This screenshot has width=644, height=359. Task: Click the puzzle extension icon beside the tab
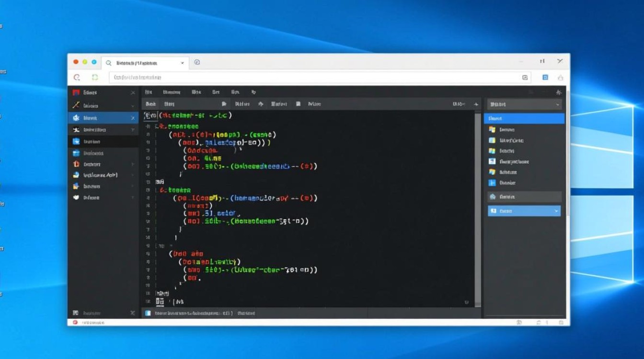(196, 62)
